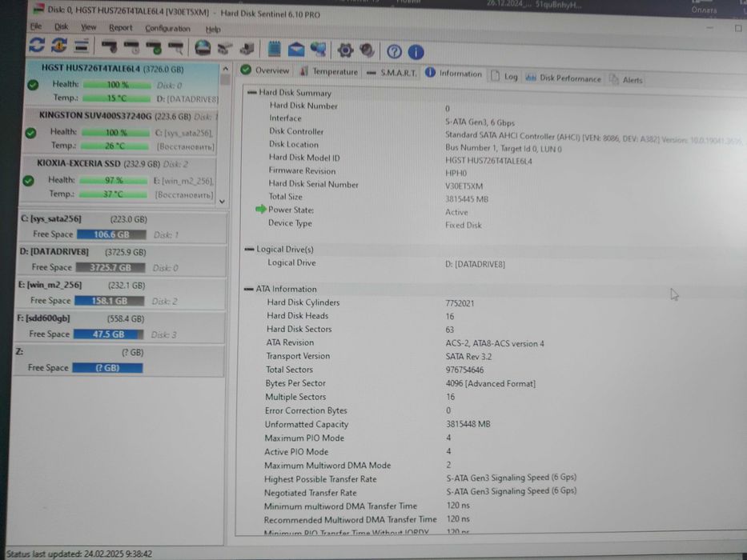The height and width of the screenshot is (560, 747).
Task: Click the status bar last updated text
Action: (79, 554)
